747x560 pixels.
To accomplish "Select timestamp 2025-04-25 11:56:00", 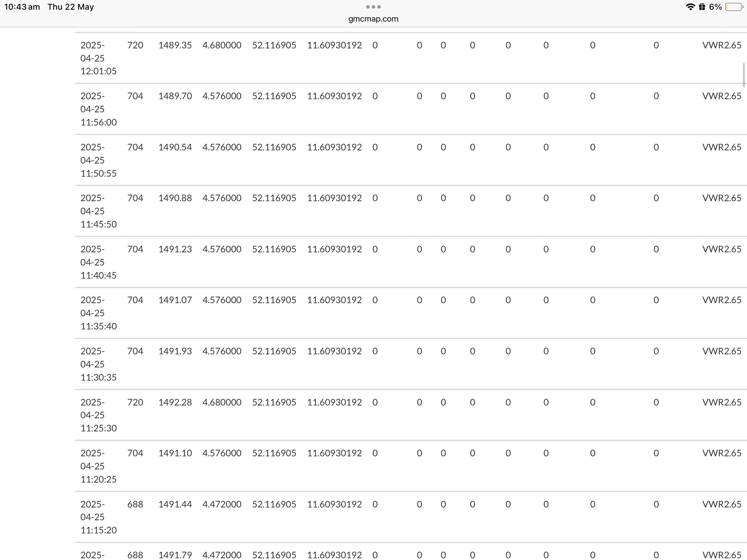I will pos(99,109).
